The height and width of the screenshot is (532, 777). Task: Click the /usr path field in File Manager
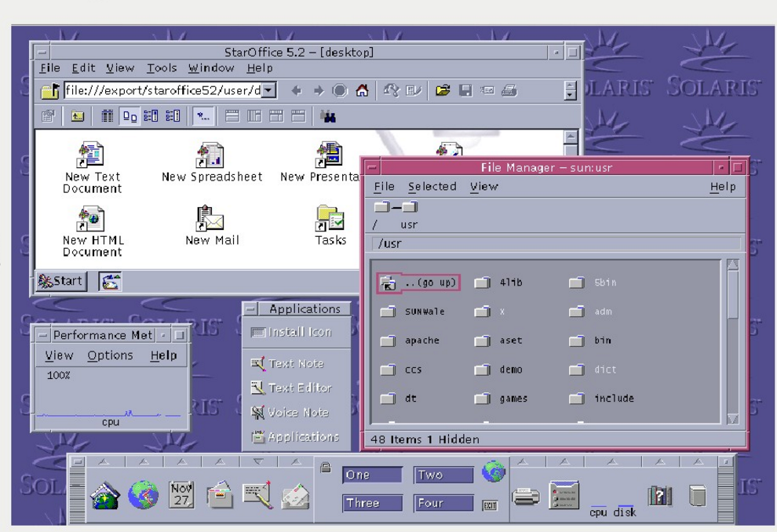(x=556, y=244)
